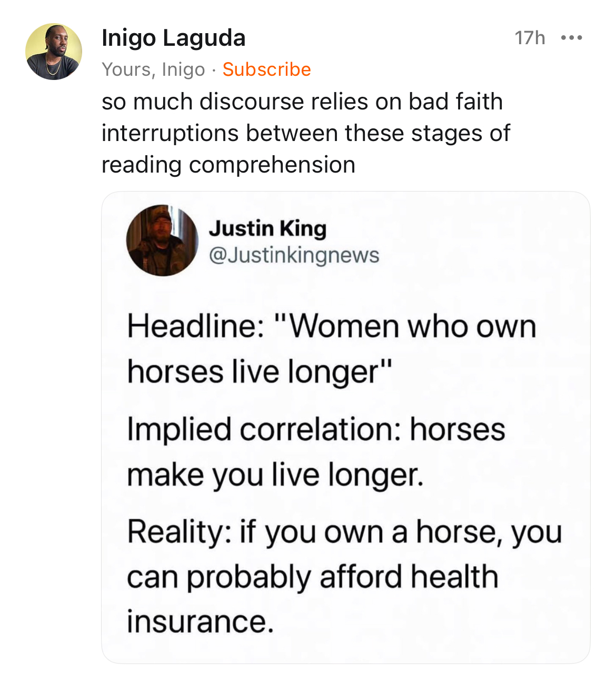The height and width of the screenshot is (673, 616).
Task: Open the Inigo Laguda author name
Action: coord(173,38)
